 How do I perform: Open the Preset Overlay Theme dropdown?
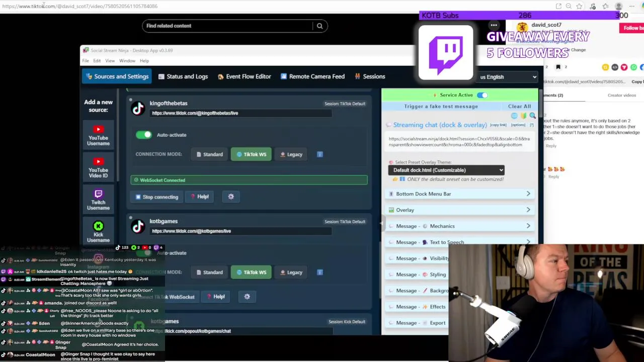click(446, 170)
